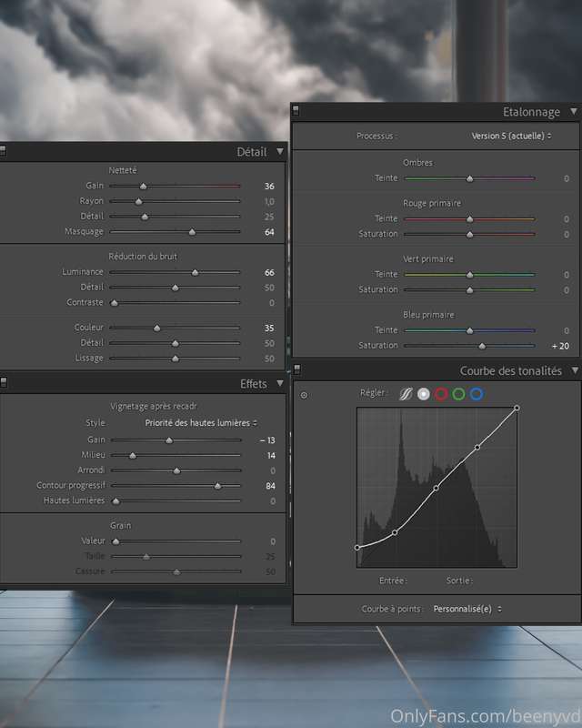Image resolution: width=582 pixels, height=728 pixels.
Task: Collapse the Courbe des tonalités panel triangle
Action: [x=575, y=370]
